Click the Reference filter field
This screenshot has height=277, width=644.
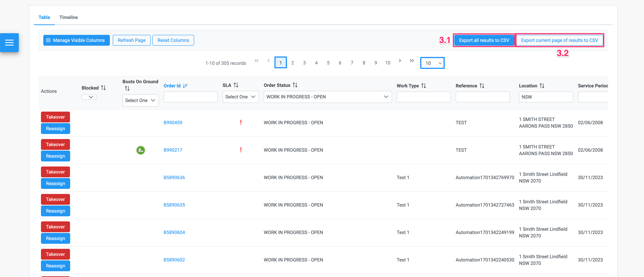(x=483, y=97)
